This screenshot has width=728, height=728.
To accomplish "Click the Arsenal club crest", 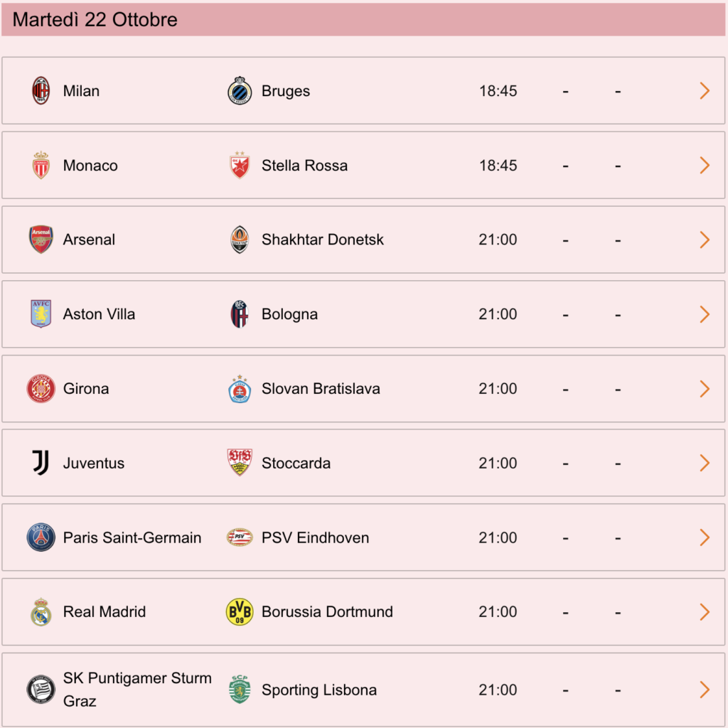I will point(41,240).
